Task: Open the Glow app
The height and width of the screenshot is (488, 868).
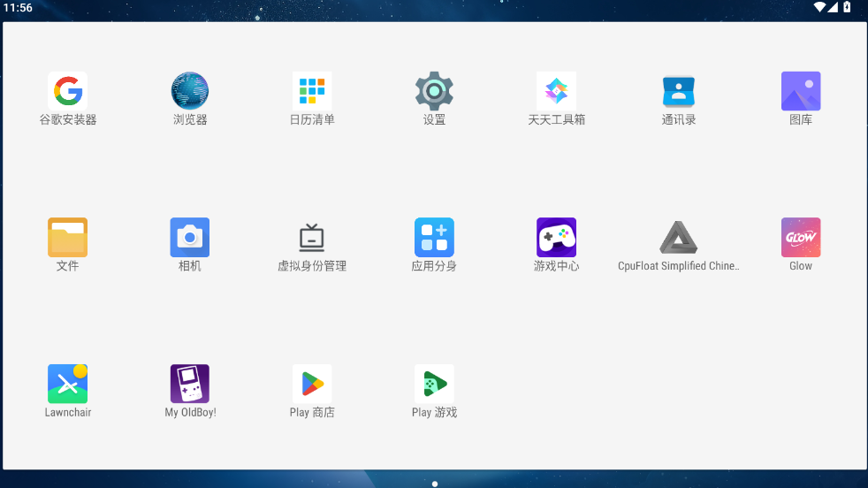Action: (801, 237)
